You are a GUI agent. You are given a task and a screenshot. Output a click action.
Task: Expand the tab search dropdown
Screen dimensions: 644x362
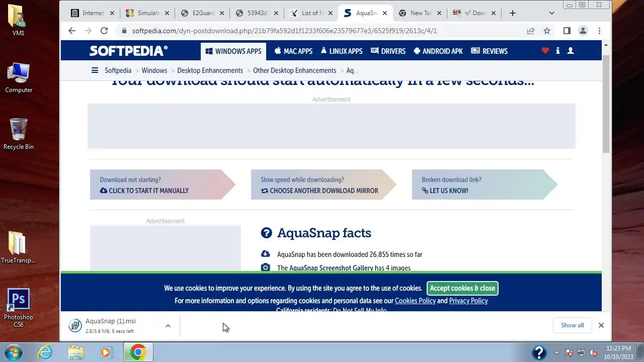coord(552,13)
